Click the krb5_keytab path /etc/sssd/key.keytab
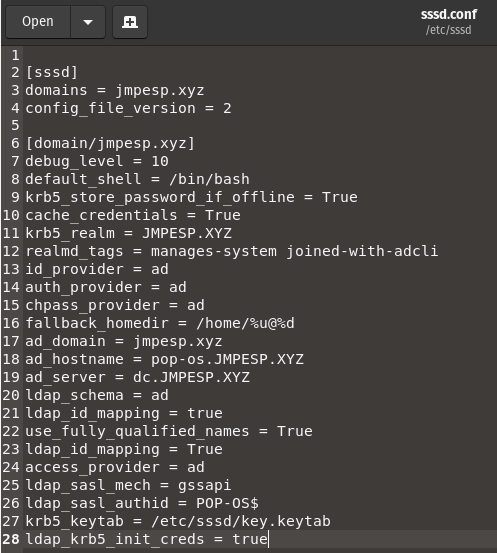This screenshot has height=553, width=497. tap(241, 521)
